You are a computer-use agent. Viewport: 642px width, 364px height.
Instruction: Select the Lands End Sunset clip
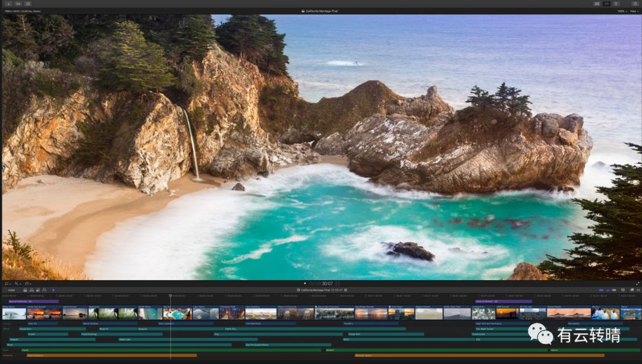point(44,312)
